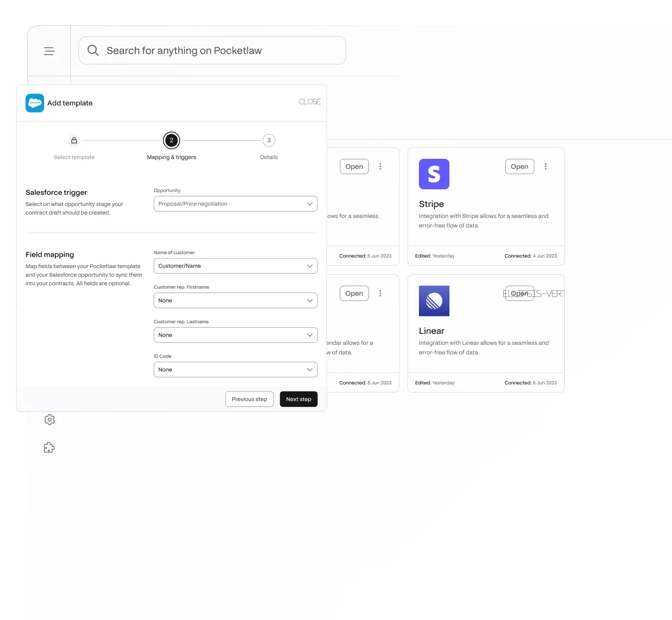
Task: Click the Stripe integration description text
Action: [x=484, y=221]
